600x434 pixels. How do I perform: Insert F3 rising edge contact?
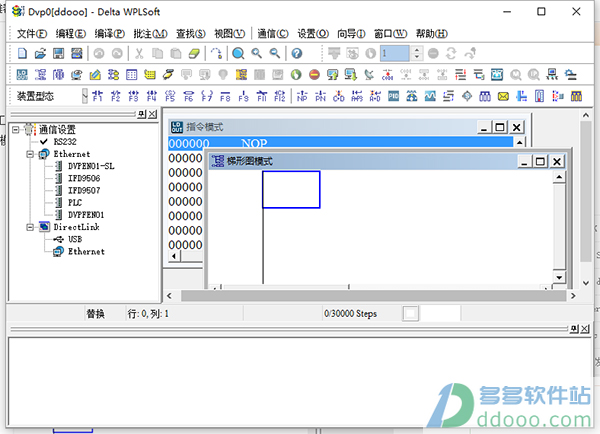[x=133, y=96]
